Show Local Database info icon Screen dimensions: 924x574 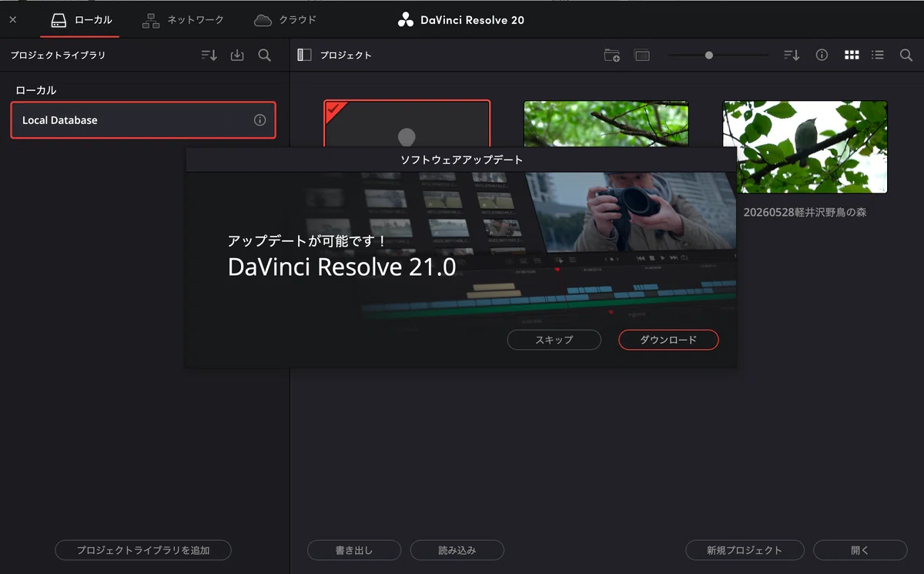pos(259,120)
